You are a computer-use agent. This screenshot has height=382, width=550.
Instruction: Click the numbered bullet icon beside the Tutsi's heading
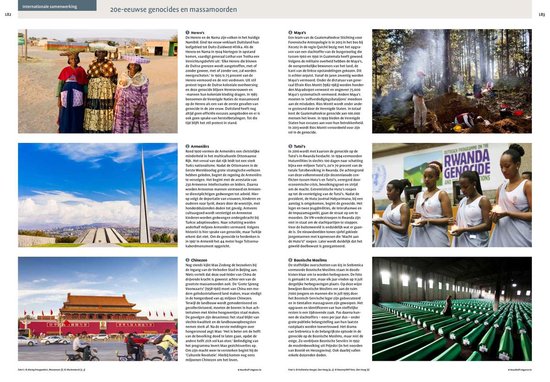(x=290, y=146)
